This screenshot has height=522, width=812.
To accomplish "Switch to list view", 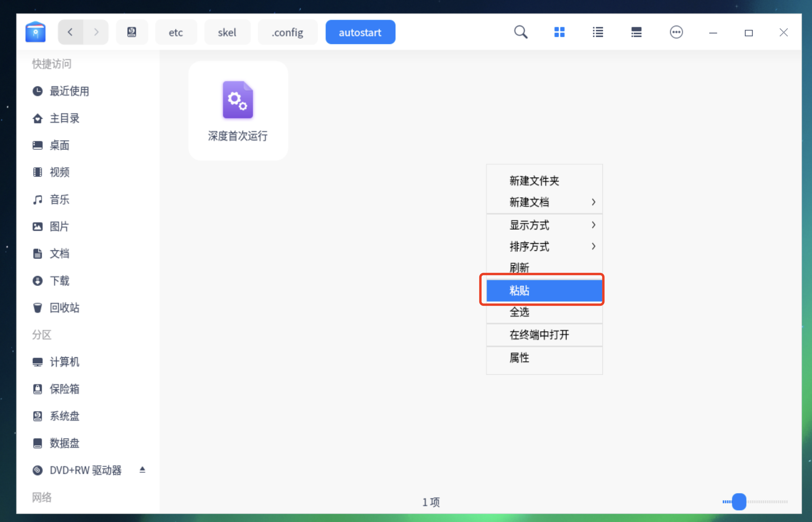I will (598, 32).
